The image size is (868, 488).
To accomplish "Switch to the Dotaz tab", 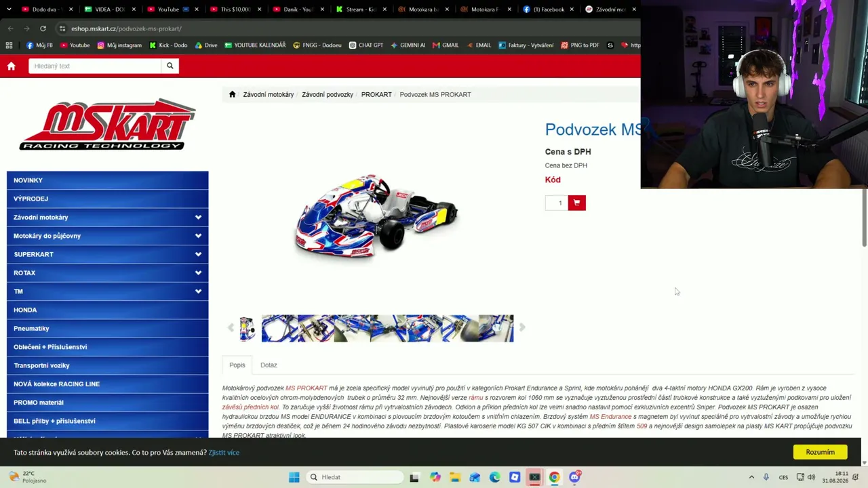I will (x=269, y=365).
